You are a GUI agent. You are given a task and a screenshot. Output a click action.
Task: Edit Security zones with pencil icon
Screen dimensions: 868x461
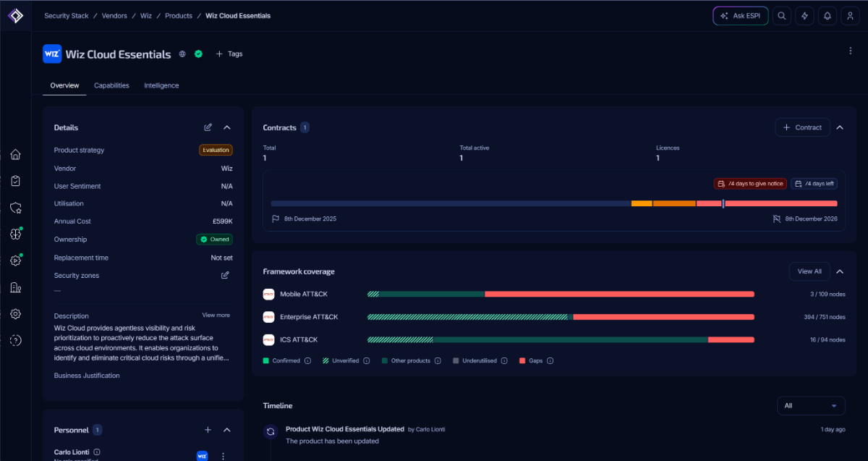(x=225, y=275)
